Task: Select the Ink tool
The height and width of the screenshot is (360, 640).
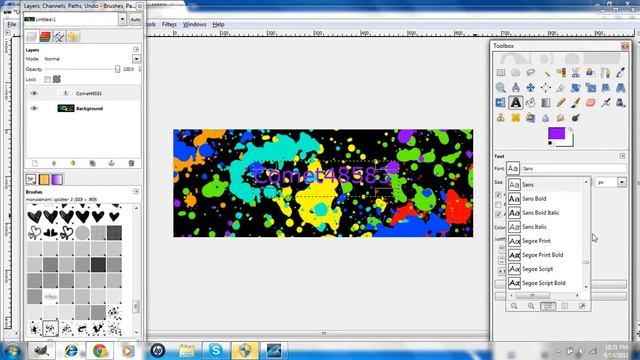Action: (x=620, y=102)
